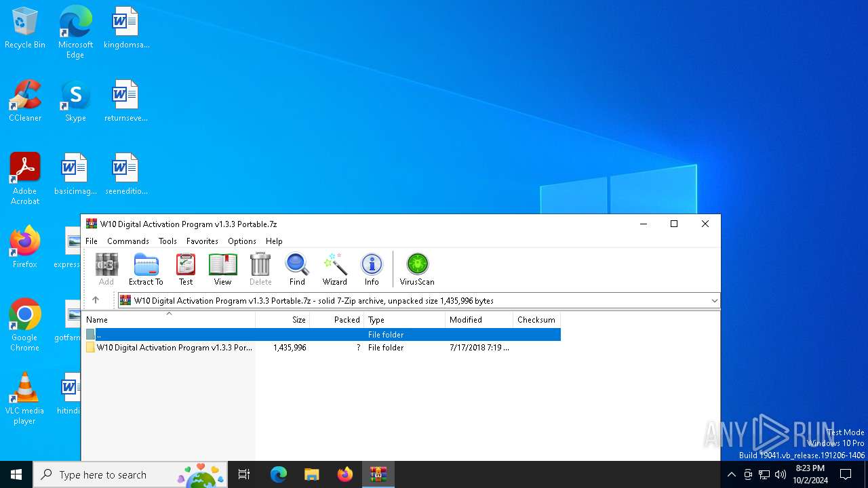Viewport: 868px width, 488px height.
Task: Open the Tools menu
Action: pos(167,241)
